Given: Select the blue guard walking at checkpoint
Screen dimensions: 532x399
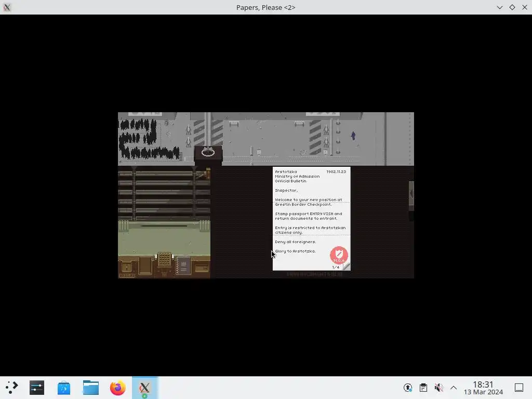Looking at the screenshot, I should [353, 136].
